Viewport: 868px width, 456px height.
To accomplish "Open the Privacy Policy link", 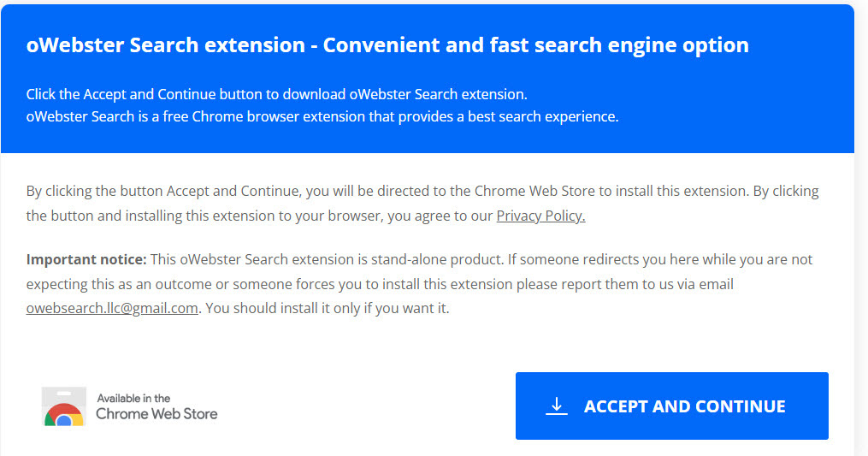I will click(x=540, y=216).
